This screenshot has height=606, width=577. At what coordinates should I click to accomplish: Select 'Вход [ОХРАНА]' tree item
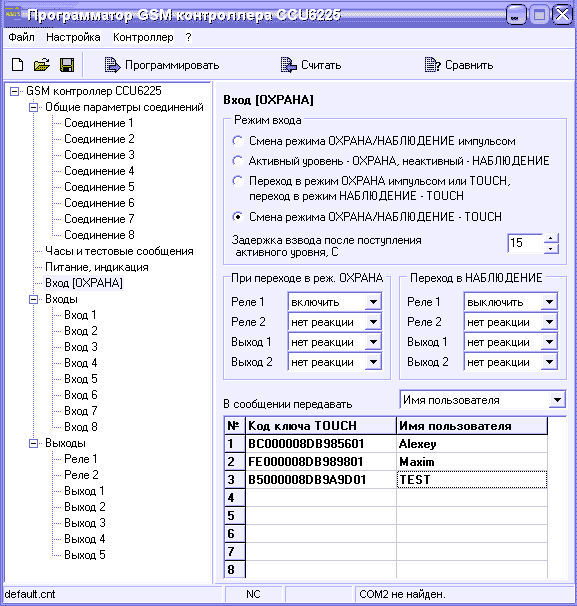coord(84,283)
